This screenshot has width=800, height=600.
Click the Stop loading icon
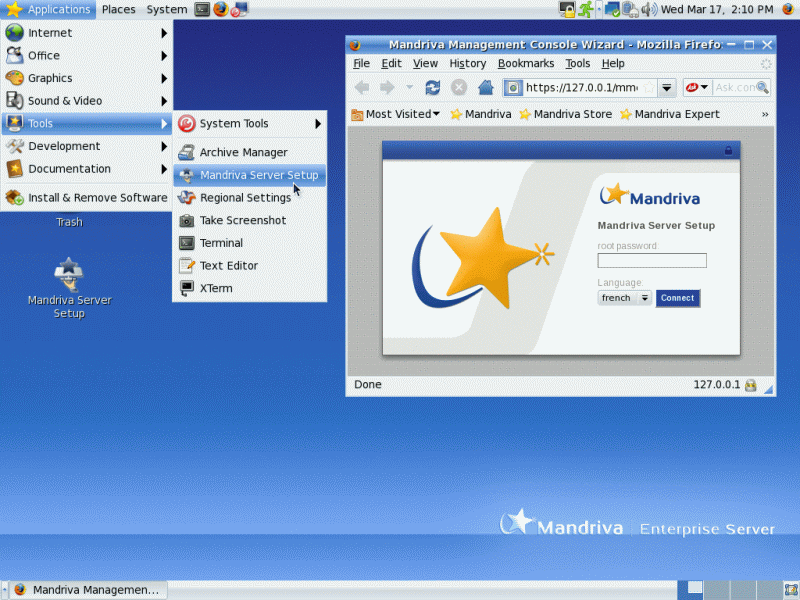coord(458,87)
